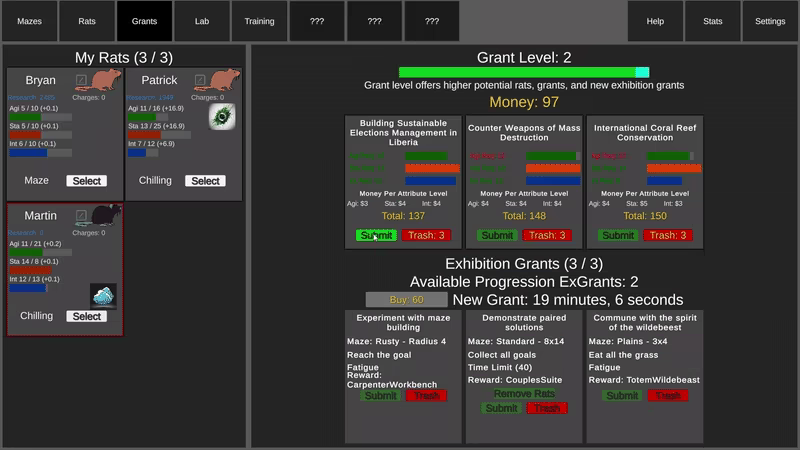Submit the wildebeest spirit exhibition grant

622,395
